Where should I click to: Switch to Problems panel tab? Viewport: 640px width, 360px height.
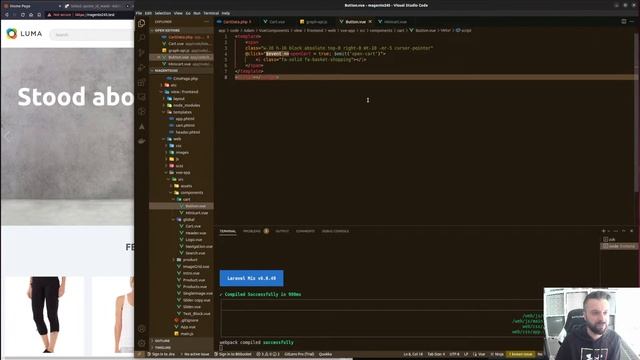click(252, 231)
